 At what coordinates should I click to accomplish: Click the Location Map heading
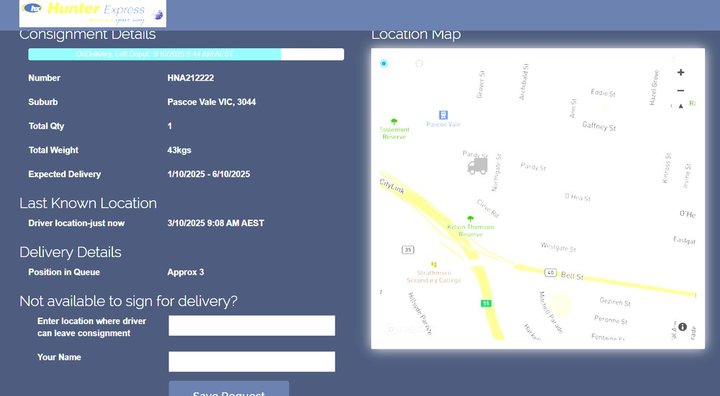(x=416, y=34)
